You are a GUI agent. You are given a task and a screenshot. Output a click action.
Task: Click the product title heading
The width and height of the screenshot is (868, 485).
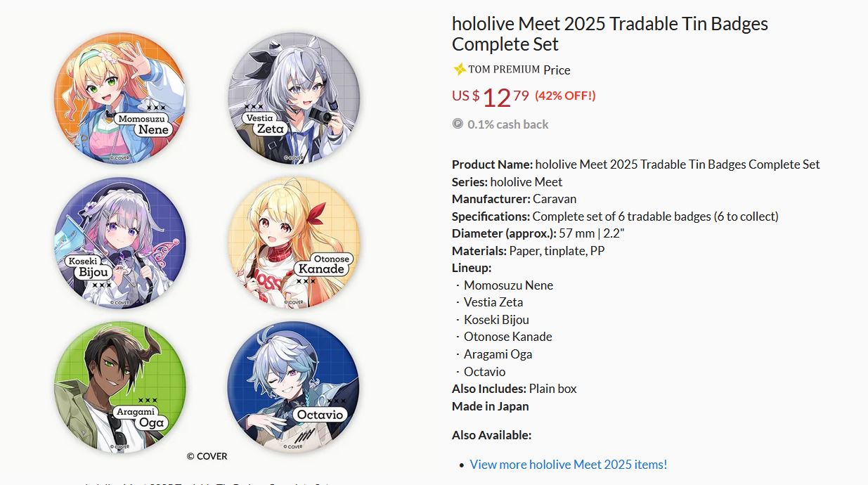pyautogui.click(x=610, y=34)
